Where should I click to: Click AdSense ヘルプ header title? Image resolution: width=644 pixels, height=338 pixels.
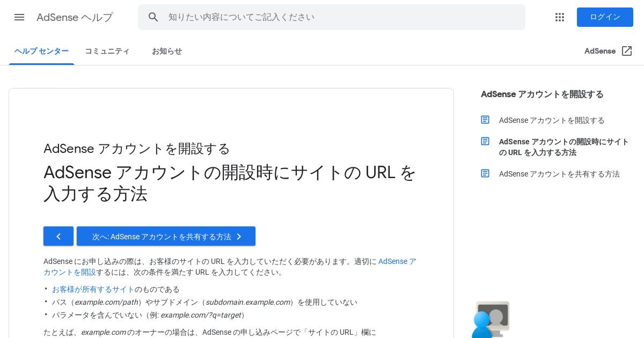(x=75, y=17)
